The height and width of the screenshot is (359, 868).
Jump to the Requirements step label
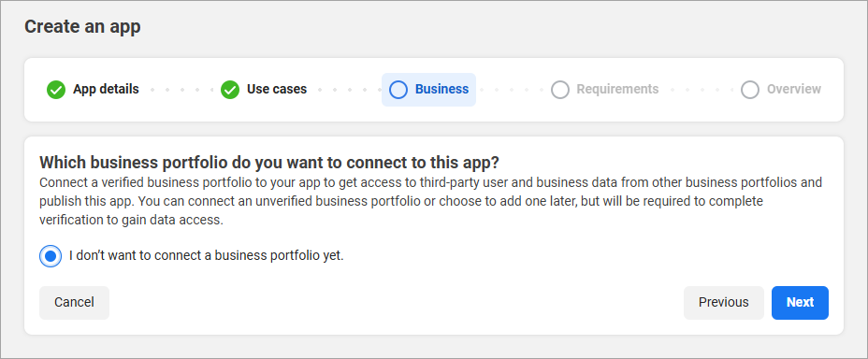click(617, 89)
